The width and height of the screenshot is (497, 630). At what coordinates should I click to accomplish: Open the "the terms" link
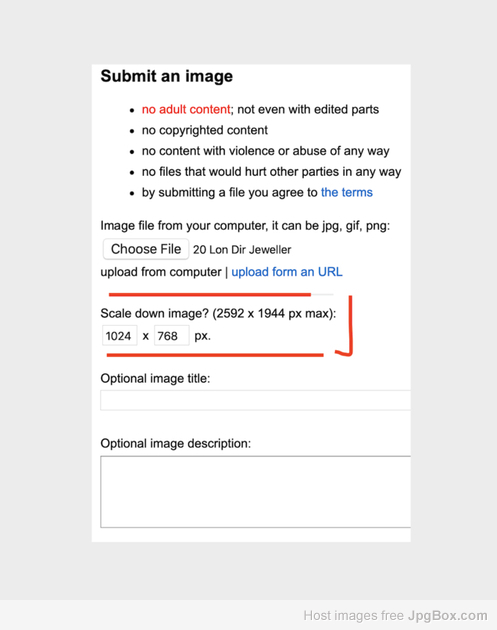click(347, 192)
